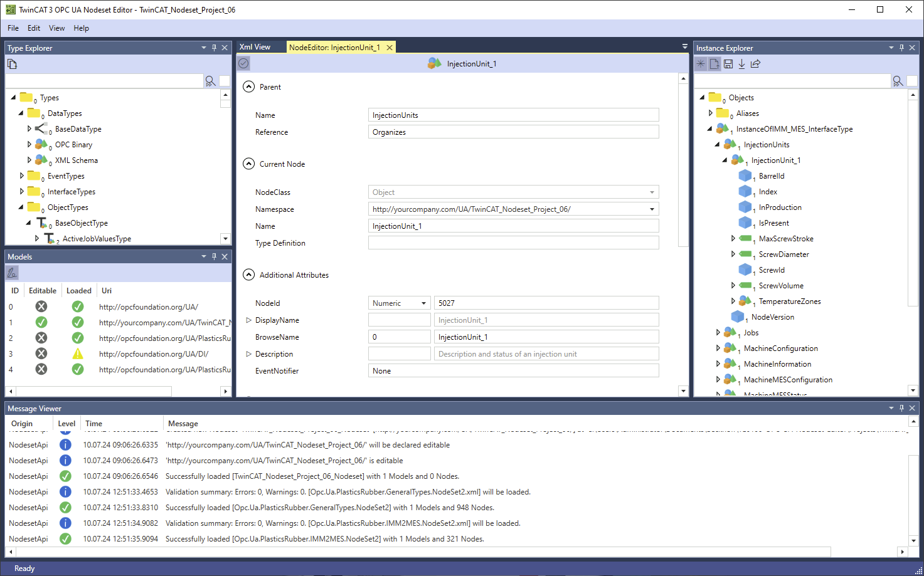
Task: Pin the Models panel
Action: click(x=214, y=256)
